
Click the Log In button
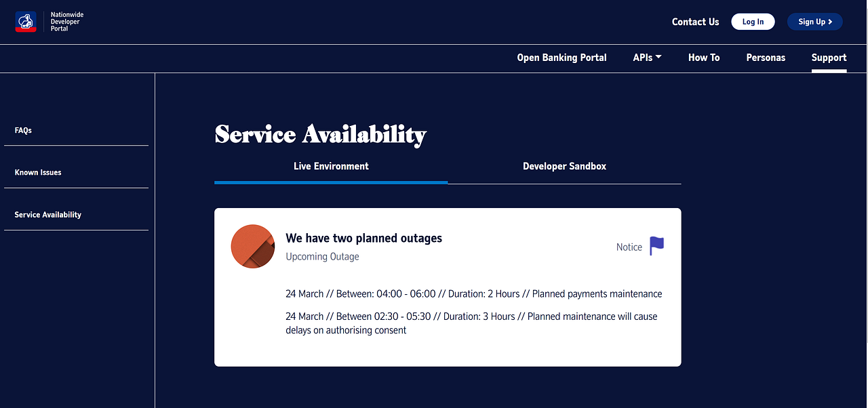[753, 21]
